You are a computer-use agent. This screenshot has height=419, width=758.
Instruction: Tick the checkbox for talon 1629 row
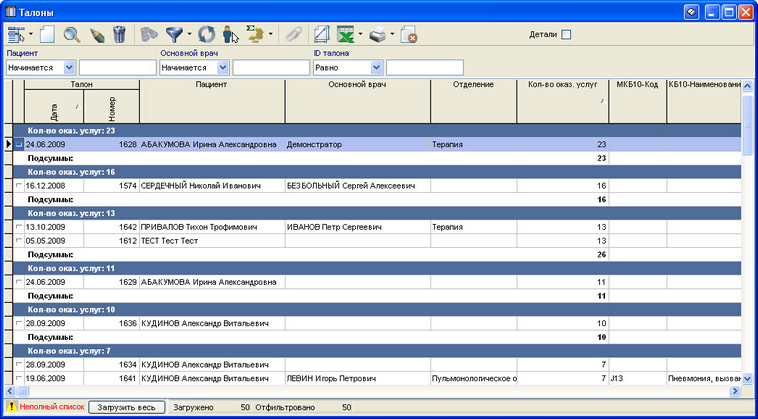click(19, 282)
